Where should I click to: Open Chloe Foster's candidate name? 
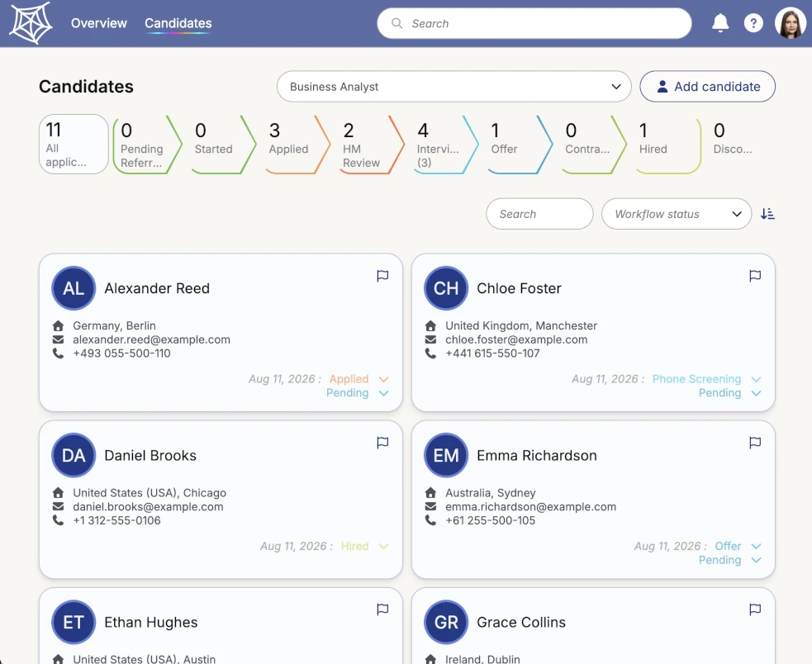(519, 288)
